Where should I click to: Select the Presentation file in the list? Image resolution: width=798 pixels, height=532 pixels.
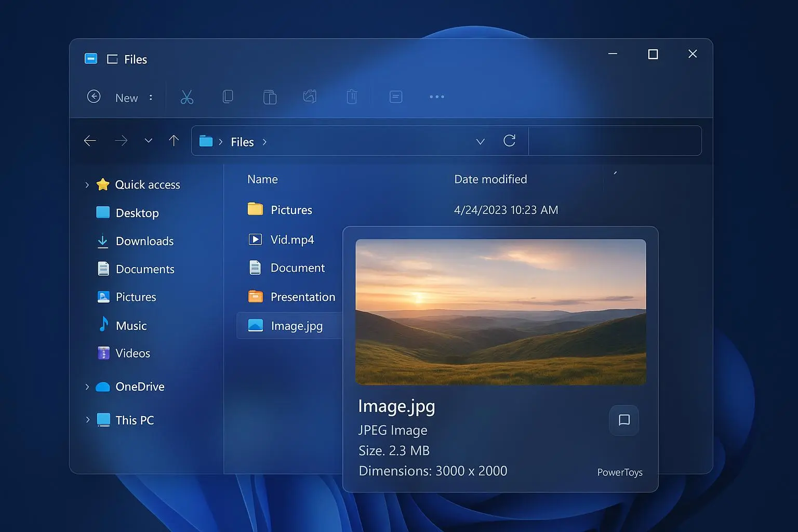click(x=303, y=297)
